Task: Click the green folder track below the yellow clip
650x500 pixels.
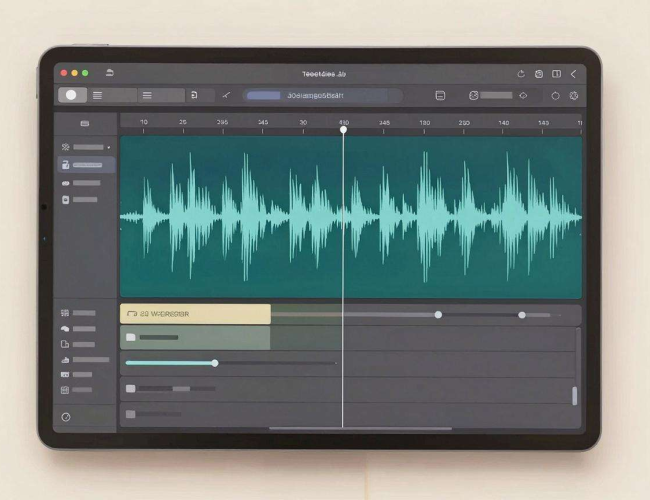Action: [x=195, y=337]
